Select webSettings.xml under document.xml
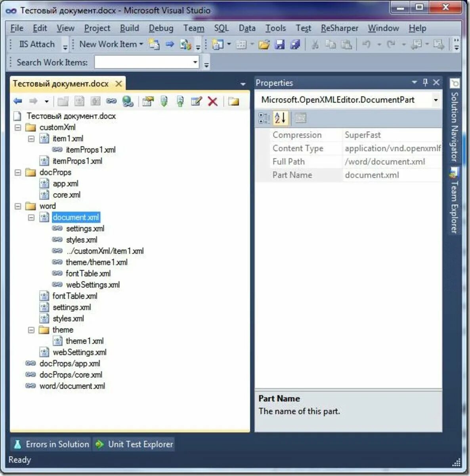Image resolution: width=470 pixels, height=476 pixels. 93,285
